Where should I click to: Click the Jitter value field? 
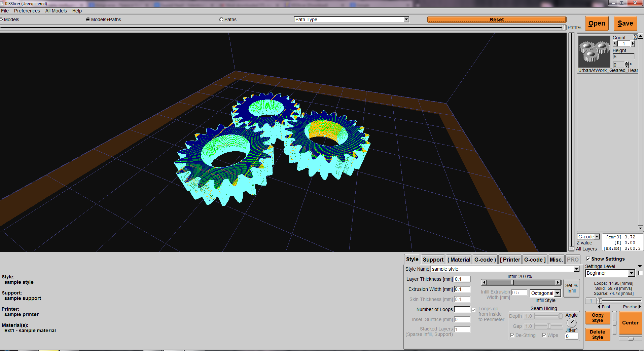pyautogui.click(x=571, y=336)
